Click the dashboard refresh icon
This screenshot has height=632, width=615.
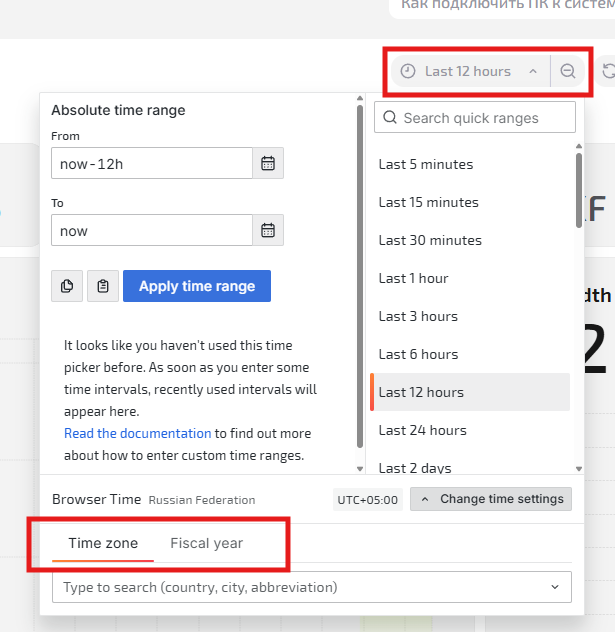[608, 71]
